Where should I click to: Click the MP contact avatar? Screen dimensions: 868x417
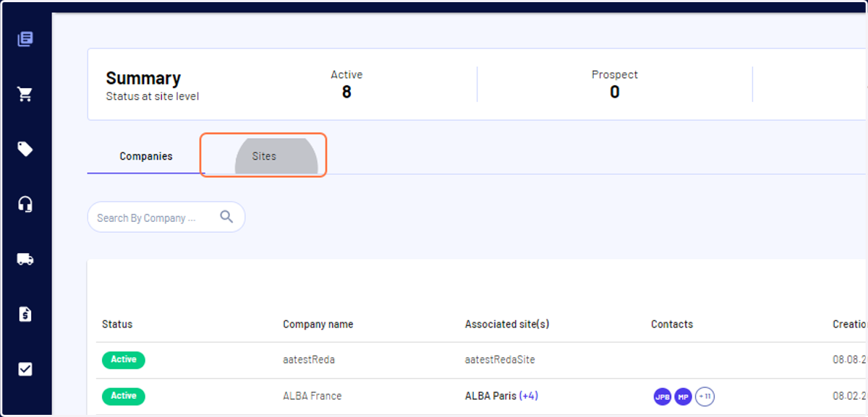click(684, 397)
